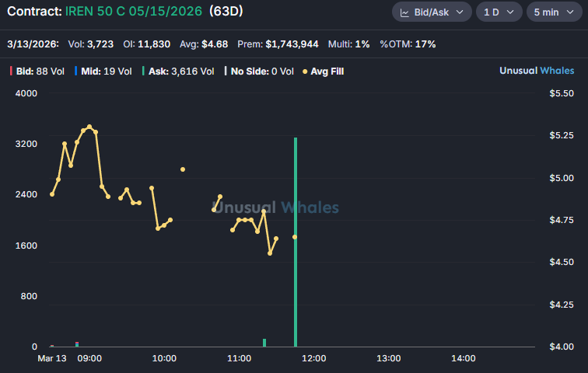588x373 pixels.
Task: Click the 3200 volume axis label
Action: [26, 144]
